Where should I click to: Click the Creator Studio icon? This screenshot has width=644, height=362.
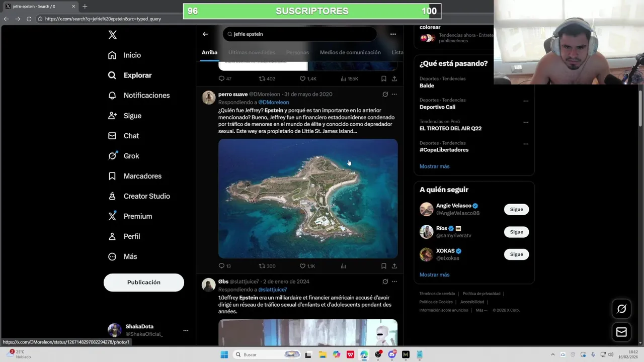click(112, 196)
